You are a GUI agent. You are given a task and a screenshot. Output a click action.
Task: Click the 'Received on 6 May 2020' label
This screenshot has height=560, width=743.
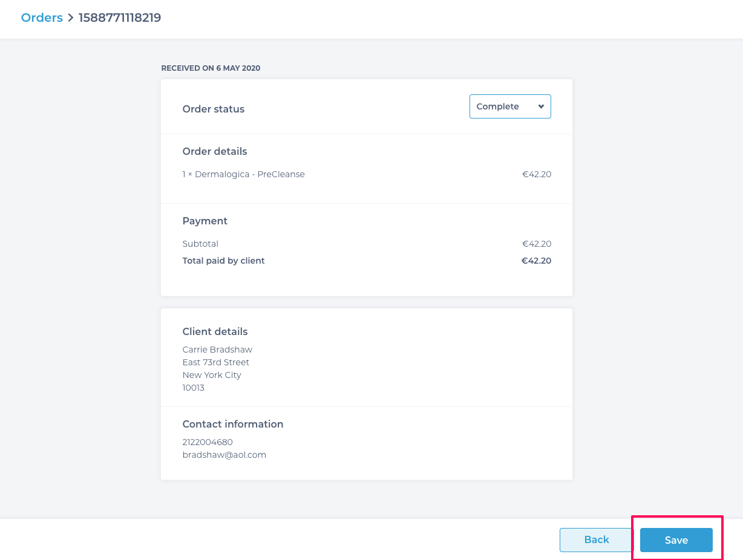click(x=211, y=68)
